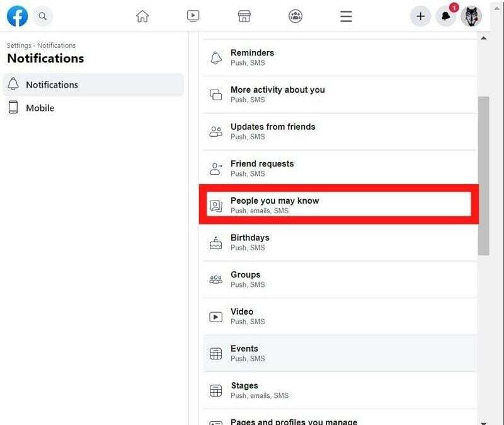Expand the Groups notification settings row
This screenshot has width=504, height=425.
pos(340,279)
